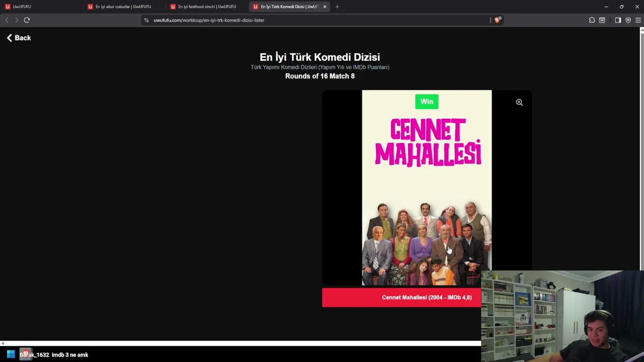Go back using the Back arrow link
Screen dimensions: 644x362
(19, 38)
